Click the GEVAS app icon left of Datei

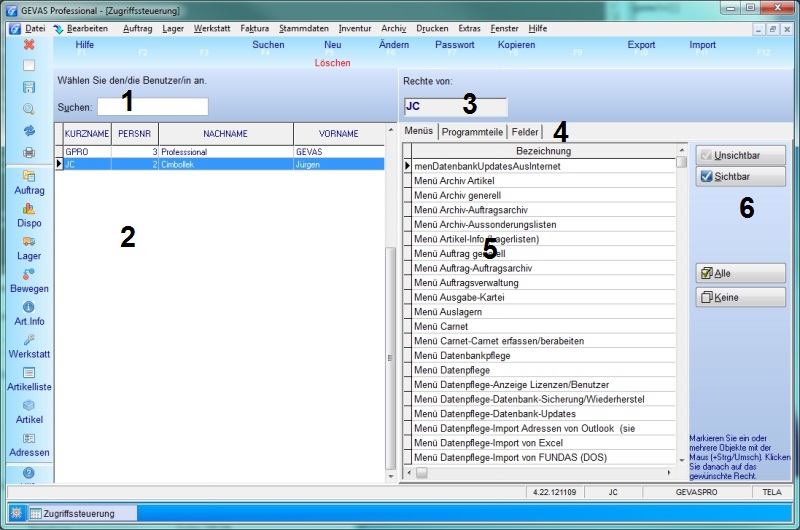(x=15, y=29)
